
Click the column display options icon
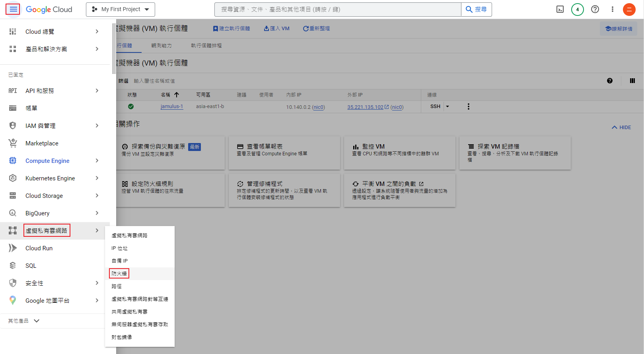click(x=632, y=81)
